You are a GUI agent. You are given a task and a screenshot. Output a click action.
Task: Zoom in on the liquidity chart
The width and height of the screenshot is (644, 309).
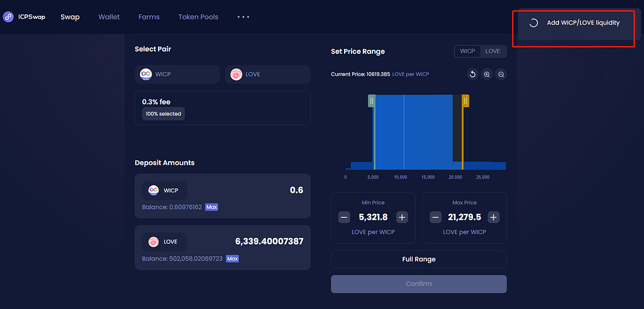(487, 74)
